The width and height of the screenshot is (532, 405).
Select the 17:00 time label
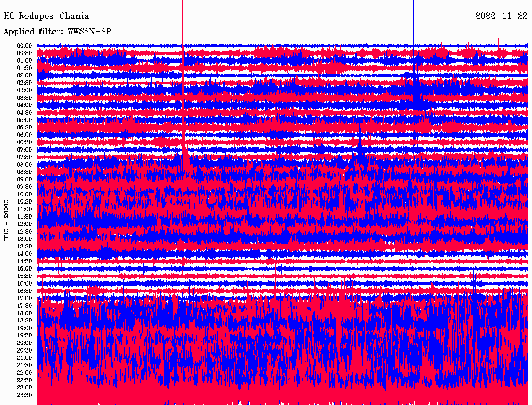[x=24, y=299]
